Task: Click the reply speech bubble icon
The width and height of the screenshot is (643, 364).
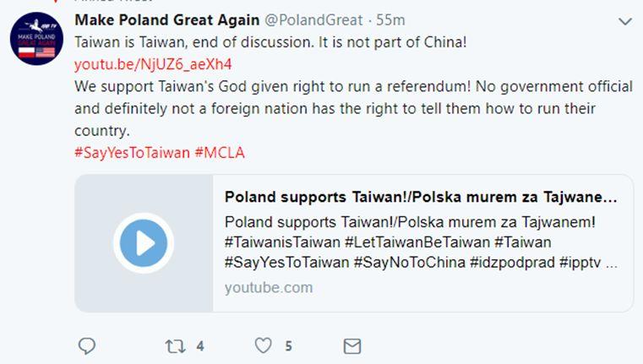Action: (x=86, y=345)
